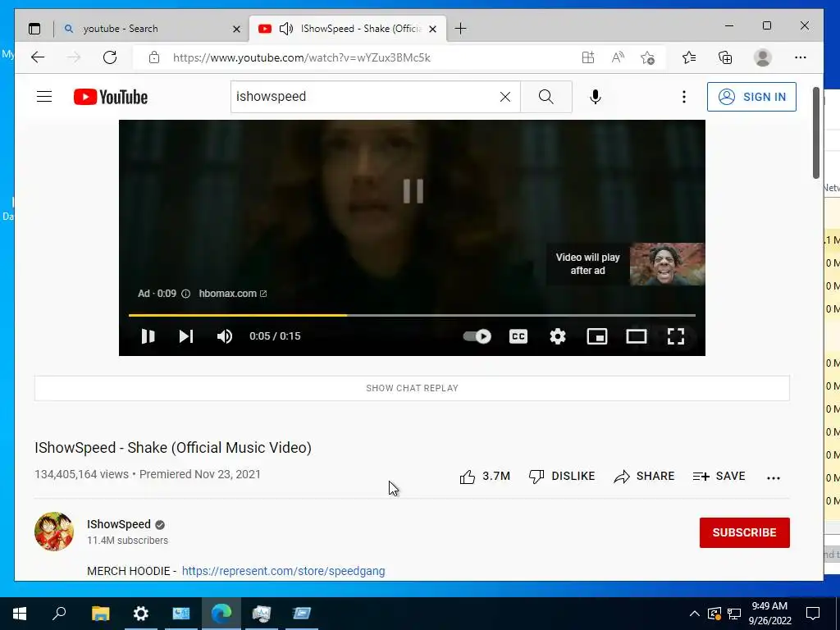Subscribe to IShowSpeed channel
Screen dimensions: 840x630
pos(744,532)
